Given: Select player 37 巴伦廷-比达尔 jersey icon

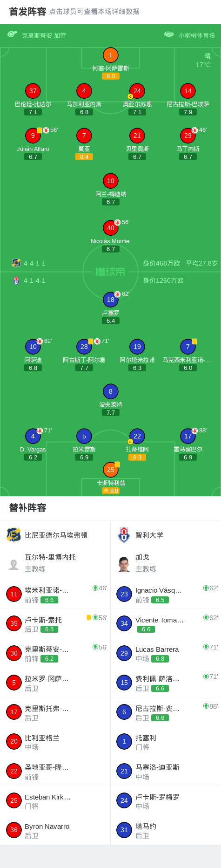Looking at the screenshot, I should coord(33,91).
